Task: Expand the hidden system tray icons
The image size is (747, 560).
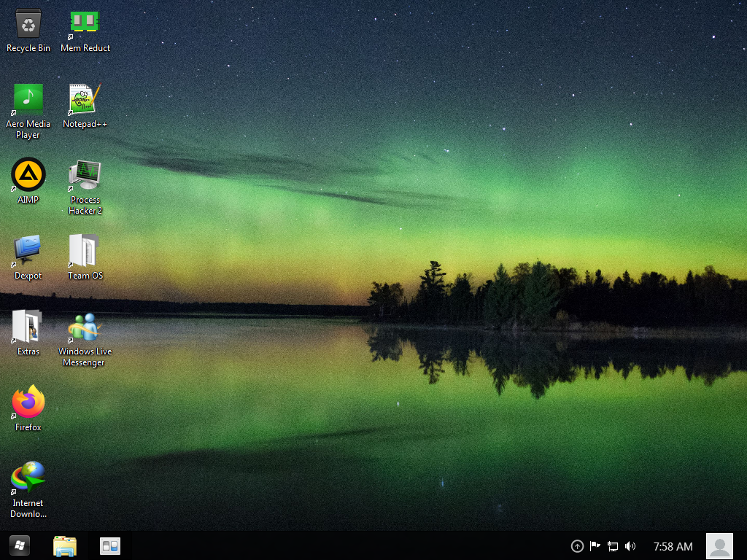Action: point(577,546)
